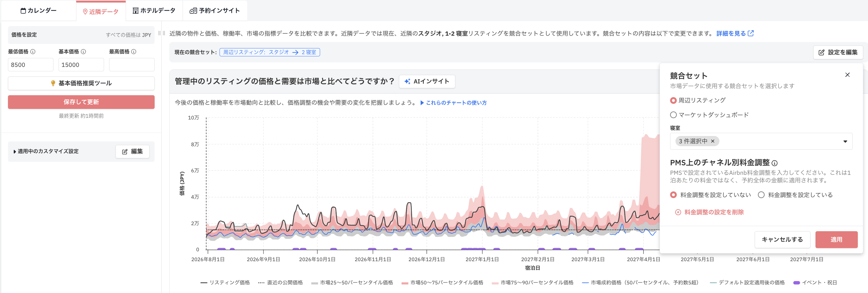Click 料金調整の設定を削除 circled x icon
Viewport: 868px width, 293px height.
point(678,212)
